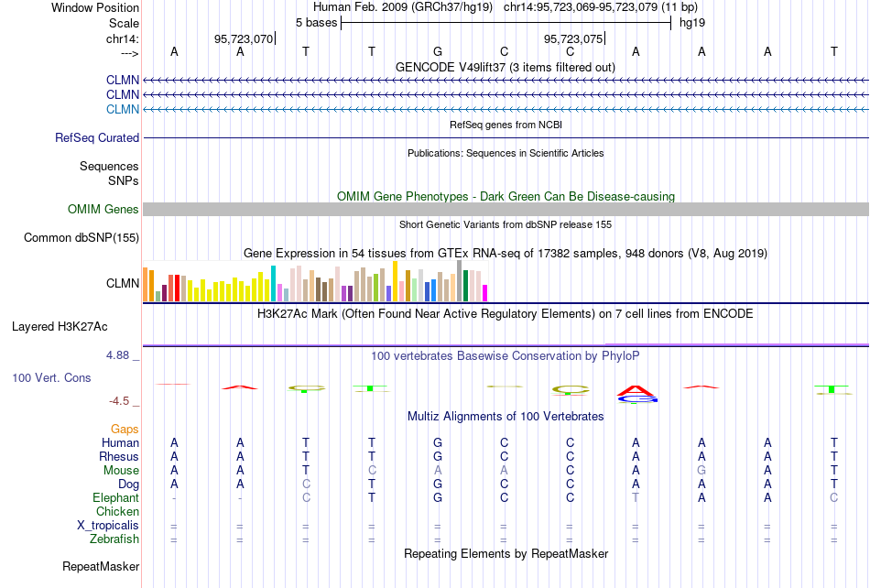The image size is (870, 588).
Task: Open 100 vertebrates Basewise Conservation by PhyloP title
Action: [x=506, y=356]
